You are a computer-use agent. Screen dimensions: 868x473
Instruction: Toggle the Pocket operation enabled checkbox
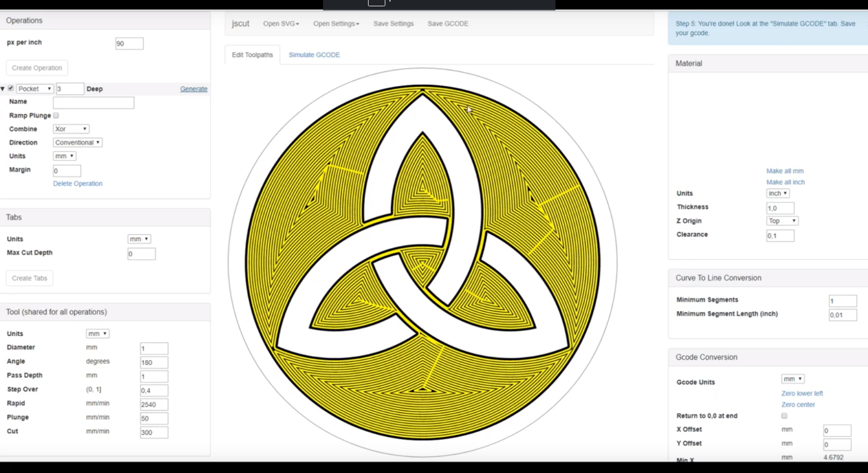[10, 88]
